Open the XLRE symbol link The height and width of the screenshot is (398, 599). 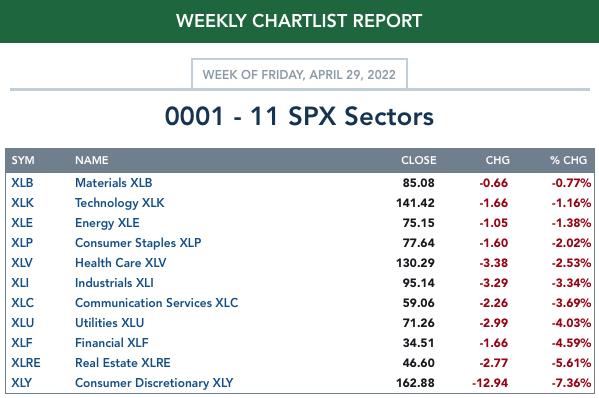tap(26, 362)
